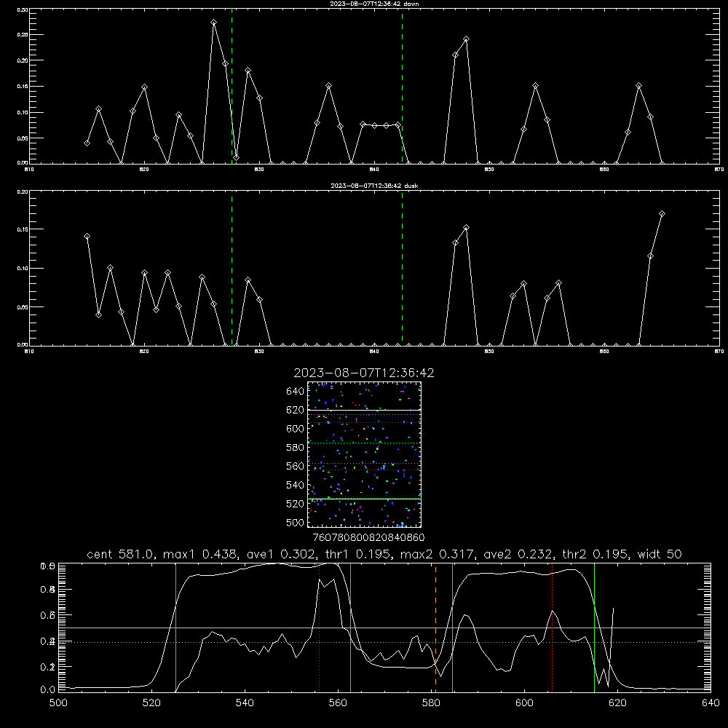Click the dawn plot peak marker near 848
This screenshot has height=728, width=728.
466,39
